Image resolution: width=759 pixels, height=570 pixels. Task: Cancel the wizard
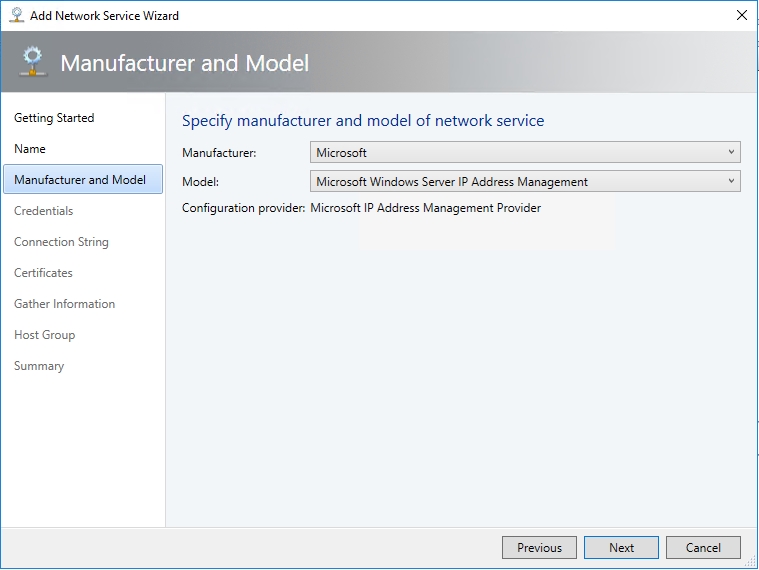tap(703, 547)
